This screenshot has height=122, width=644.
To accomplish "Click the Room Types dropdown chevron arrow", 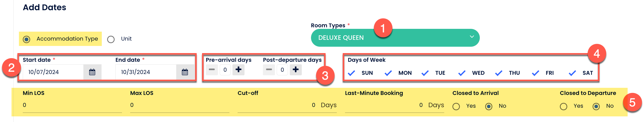I will click(x=472, y=37).
